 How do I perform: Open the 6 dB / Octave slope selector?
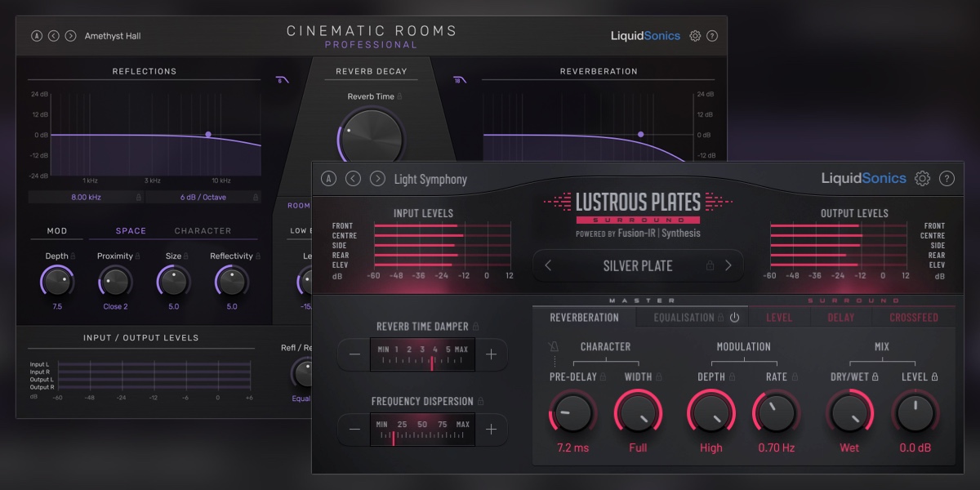(205, 197)
